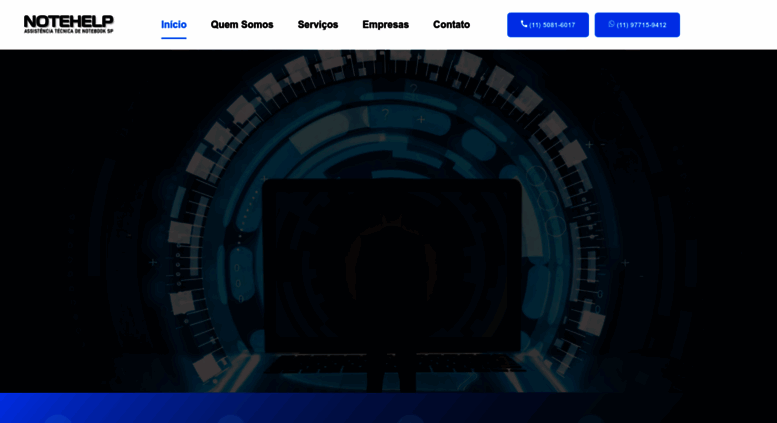Viewport: 777px width, 423px height.
Task: Open the Contato page
Action: click(451, 25)
